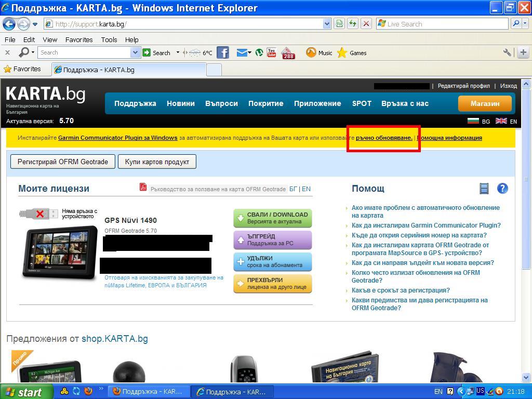532x399 pixels.
Task: Click the uTorrent toolbar icon
Action: pos(259,52)
